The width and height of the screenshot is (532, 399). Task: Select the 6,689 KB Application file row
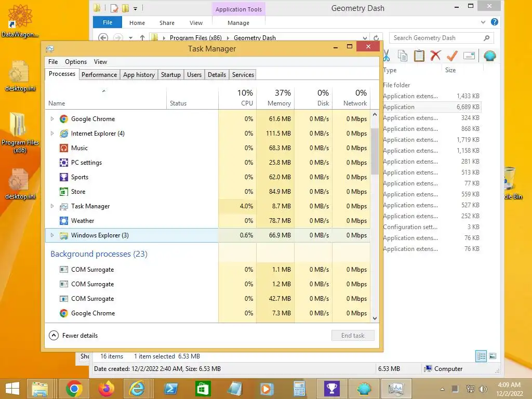(432, 107)
